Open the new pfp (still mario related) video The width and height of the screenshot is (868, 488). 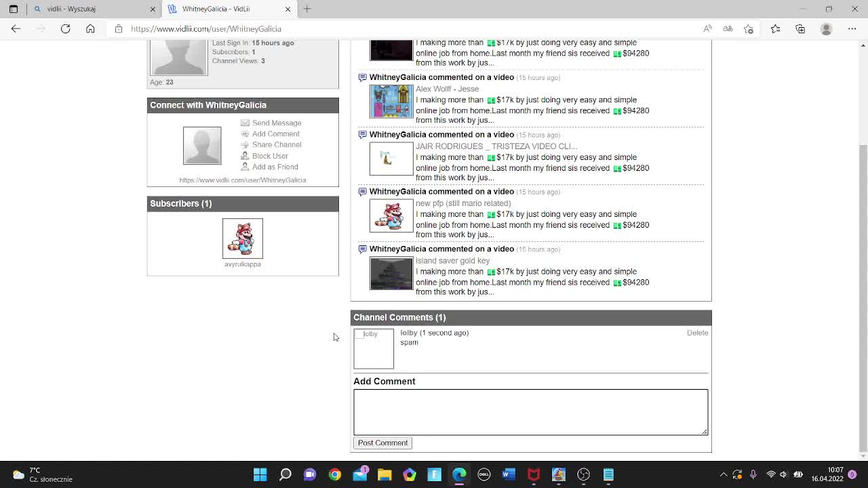click(x=463, y=203)
